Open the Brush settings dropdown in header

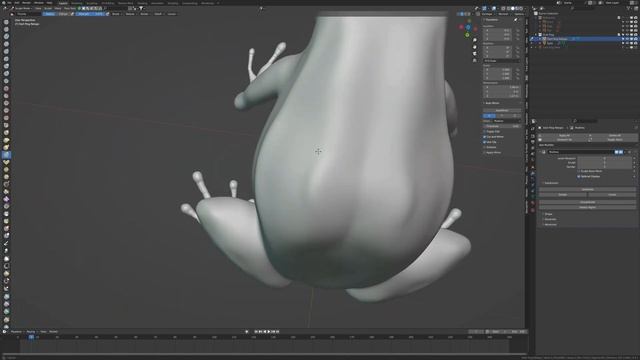[116, 14]
